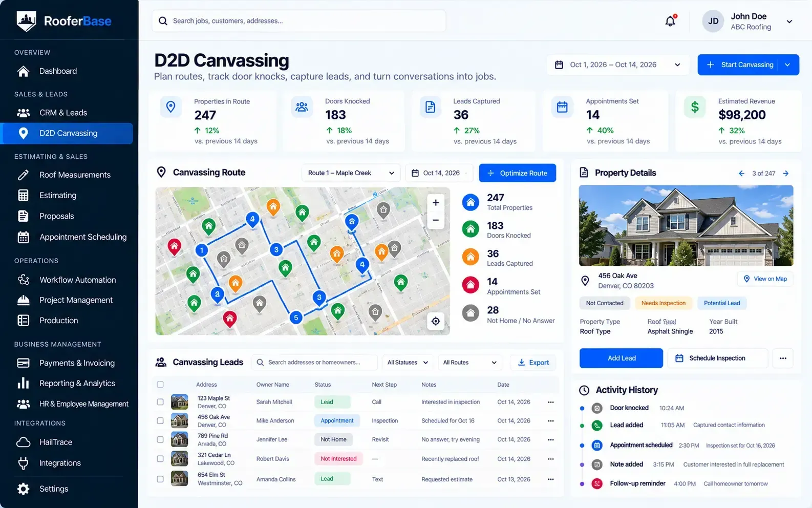Check the 456 Oak Ave row checkbox
Viewport: 812px width, 508px height.
click(160, 420)
